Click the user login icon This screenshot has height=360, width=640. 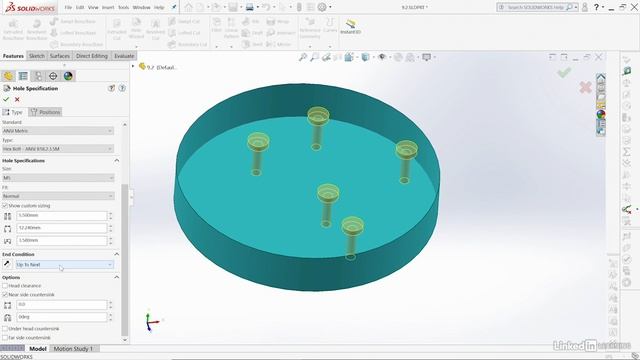(585, 7)
